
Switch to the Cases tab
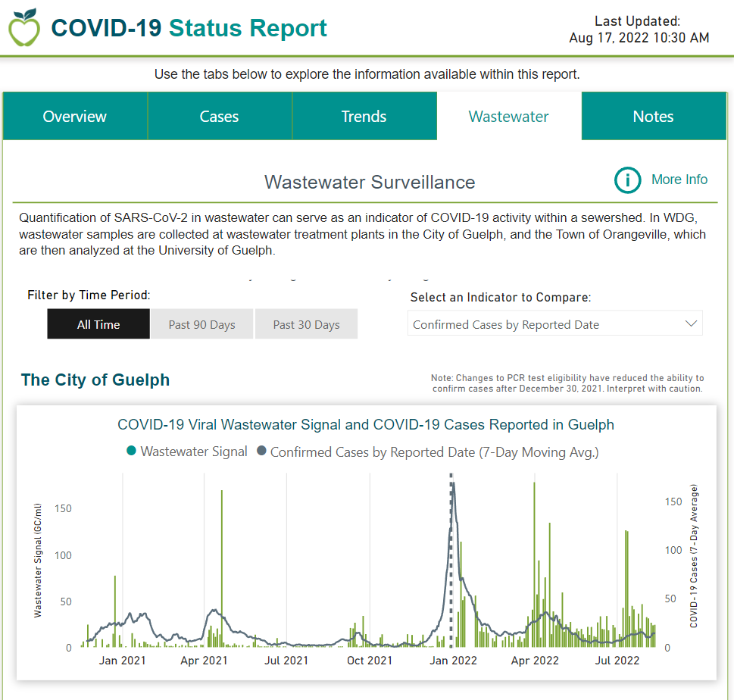point(219,116)
